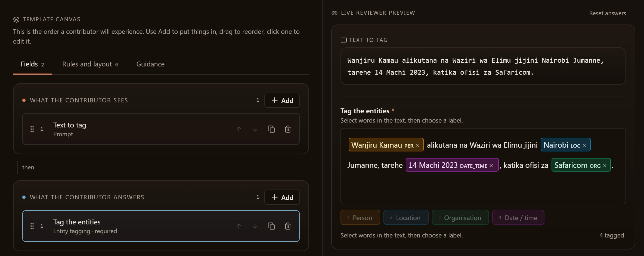Open the Rules and layout tab
The width and height of the screenshot is (644, 256).
pos(90,64)
